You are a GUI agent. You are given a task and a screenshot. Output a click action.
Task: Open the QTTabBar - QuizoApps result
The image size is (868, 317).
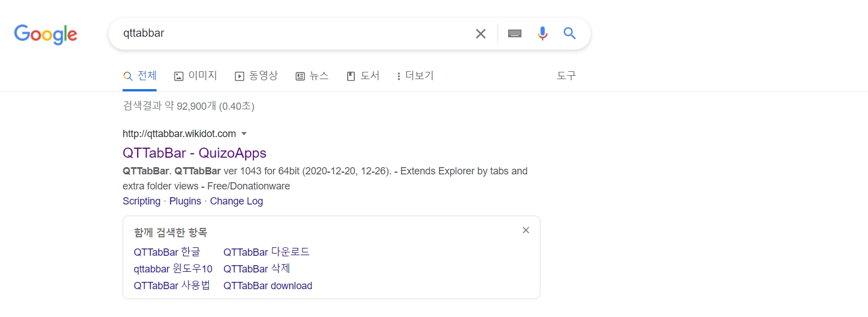(x=194, y=153)
